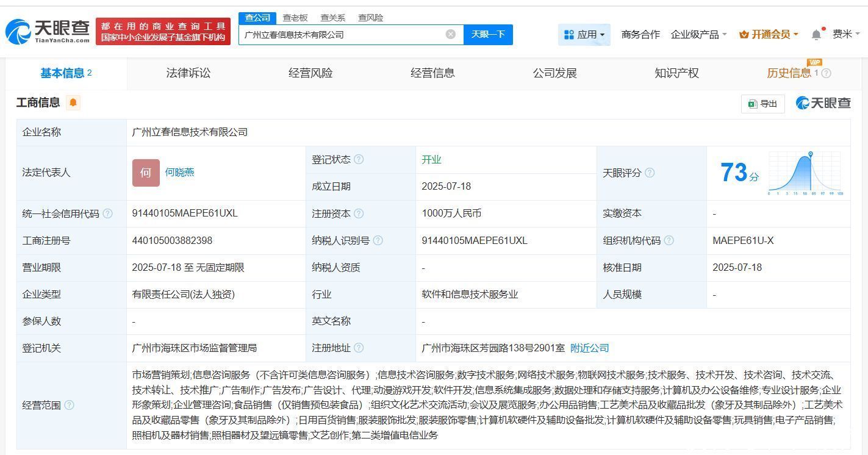868x455 pixels.
Task: Click the TianYanCha watermark logo near 导出
Action: point(823,103)
